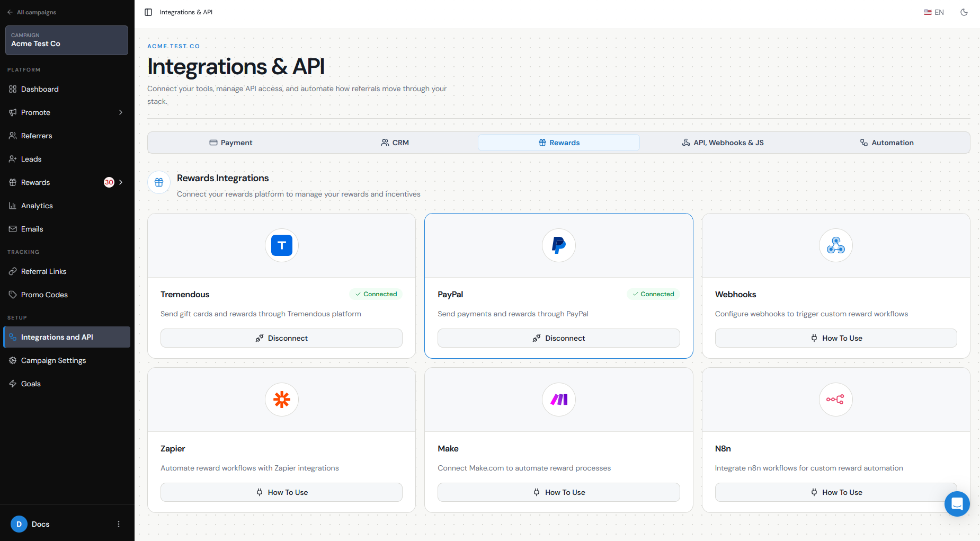Open How To Use for Make
This screenshot has height=541, width=980.
pos(559,492)
